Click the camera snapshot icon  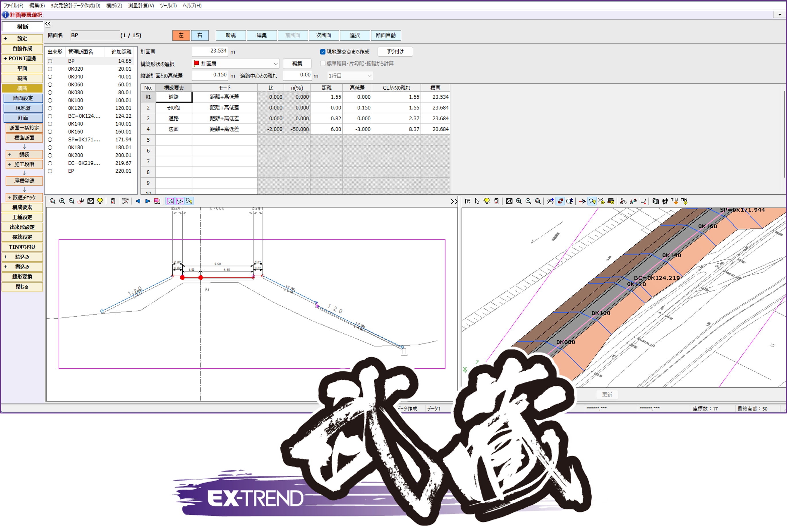656,201
